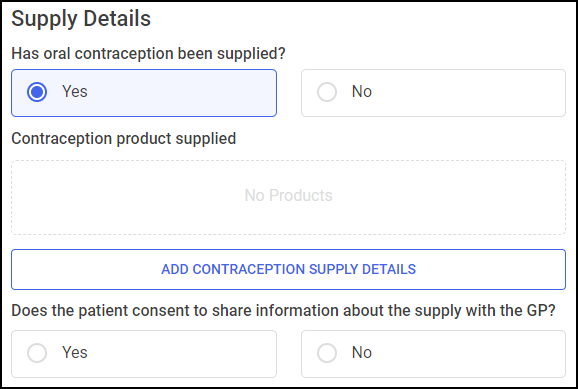Click 'No' text under GP consent question
The height and width of the screenshot is (389, 578).
tap(362, 352)
